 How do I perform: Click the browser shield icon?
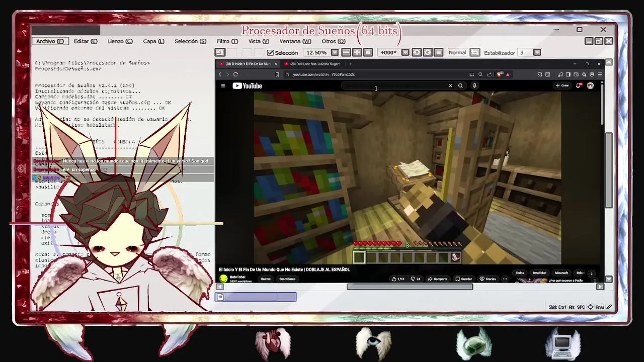[x=500, y=74]
